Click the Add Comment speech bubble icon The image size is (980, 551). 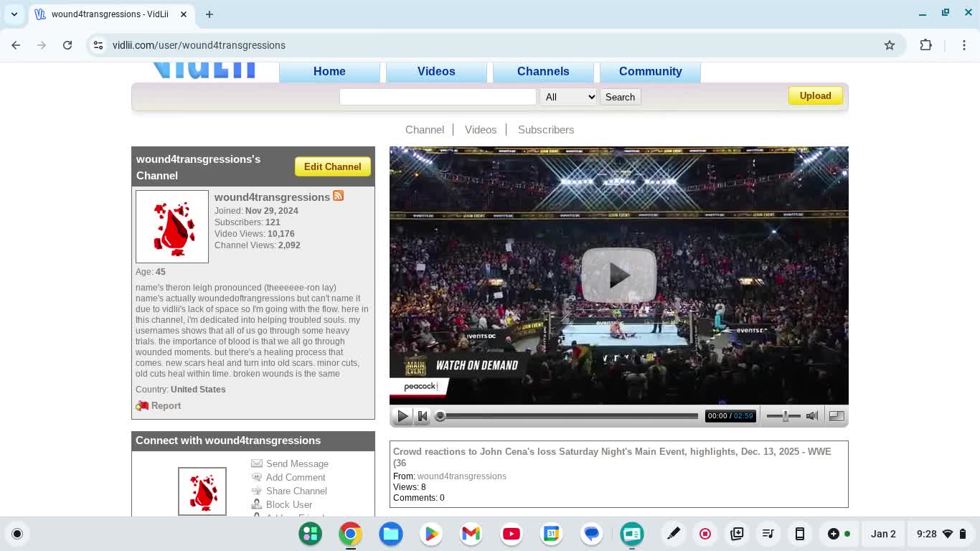point(257,477)
